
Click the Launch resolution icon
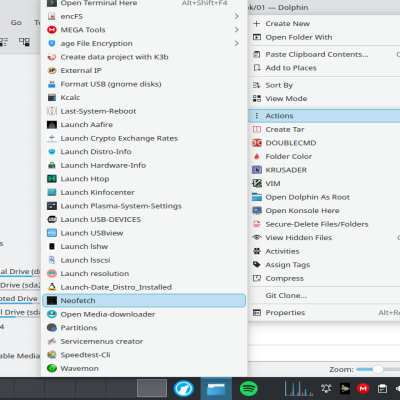point(52,274)
